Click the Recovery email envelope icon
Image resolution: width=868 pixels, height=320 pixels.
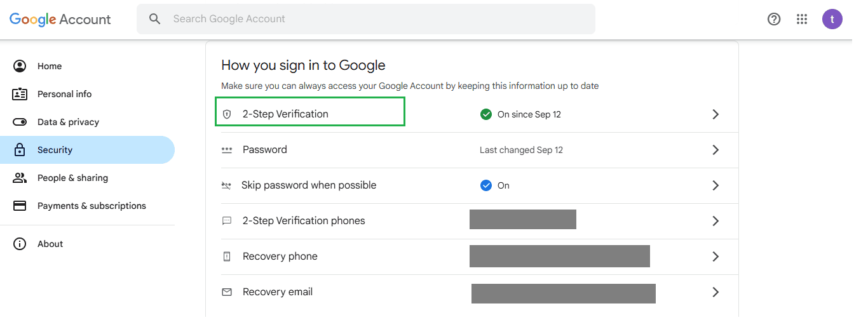click(x=227, y=292)
